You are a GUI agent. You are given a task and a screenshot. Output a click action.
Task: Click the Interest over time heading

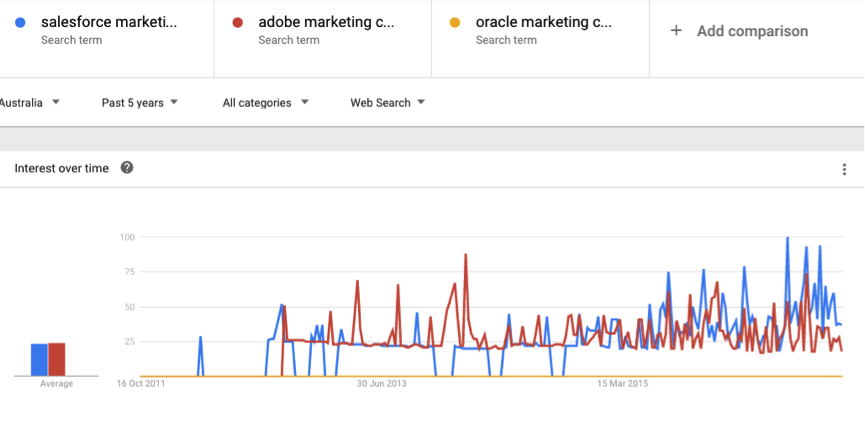62,168
